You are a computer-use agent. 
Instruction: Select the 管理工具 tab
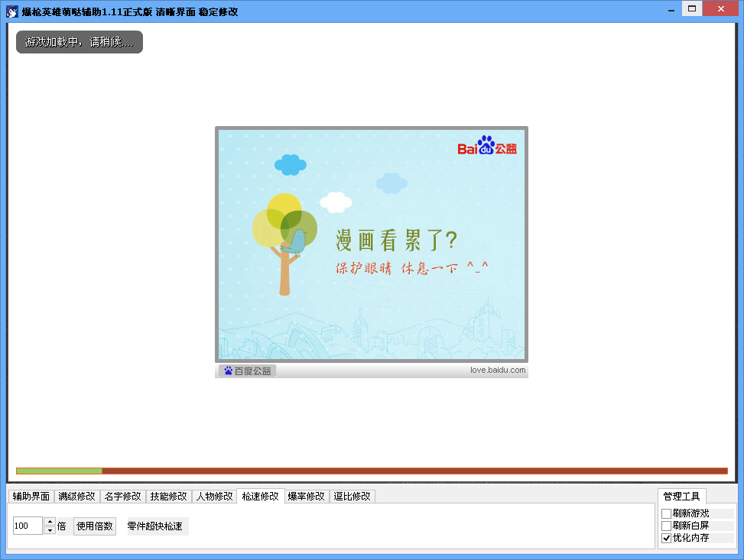coord(682,496)
